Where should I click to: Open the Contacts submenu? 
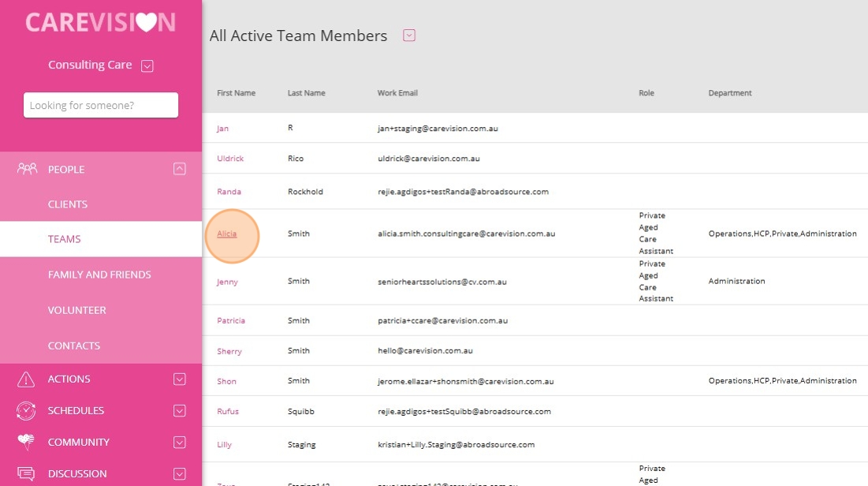[73, 346]
